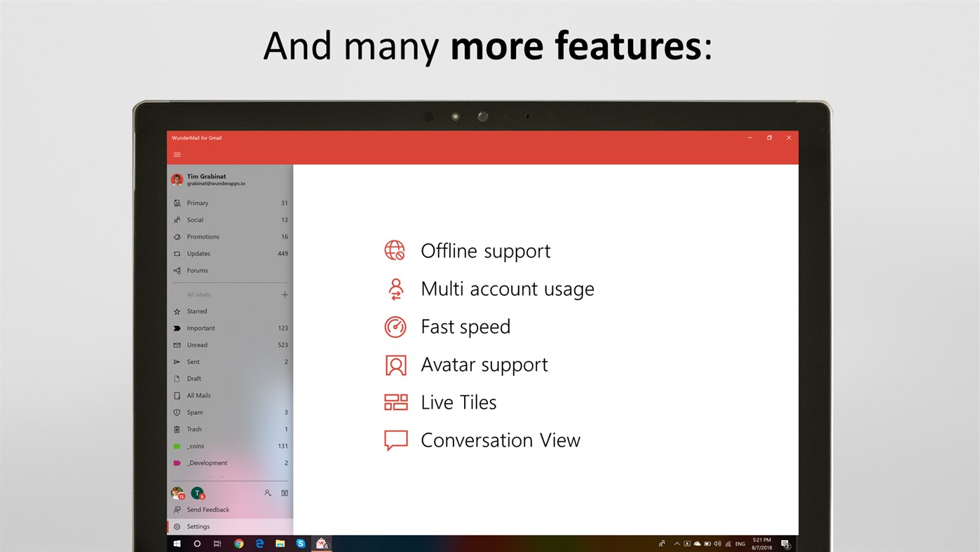The image size is (980, 552).
Task: Expand All labels with the plus icon
Action: (285, 294)
